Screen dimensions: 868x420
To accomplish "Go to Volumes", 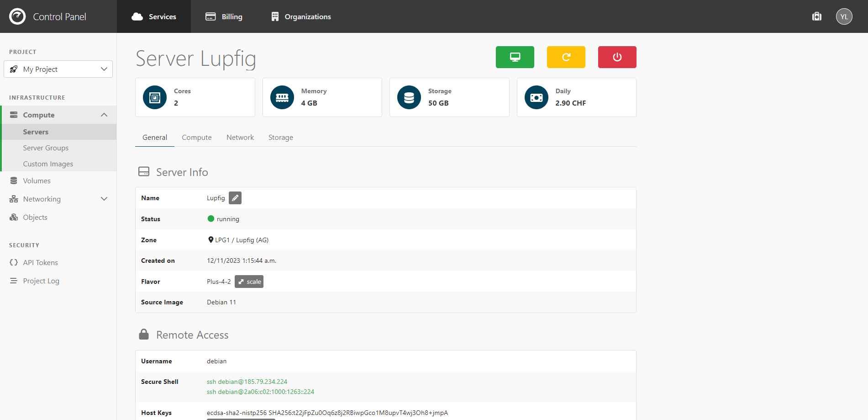I will click(x=58, y=181).
